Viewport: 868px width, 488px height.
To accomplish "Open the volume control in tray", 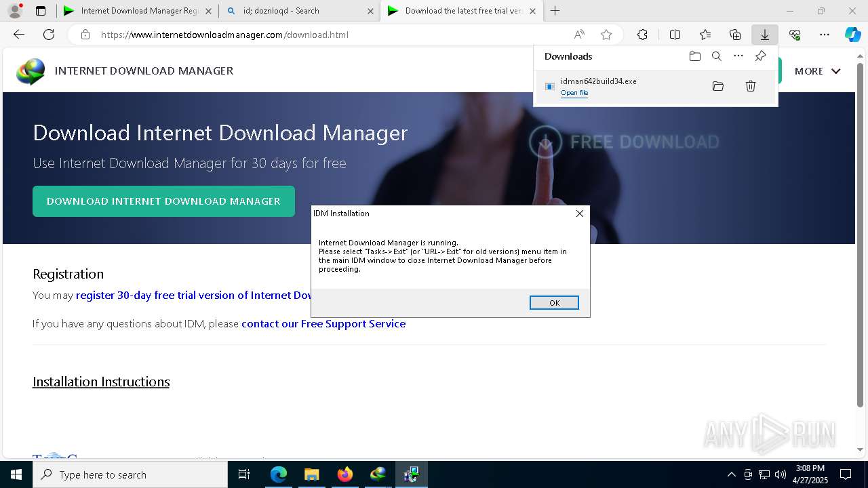I will [x=780, y=474].
